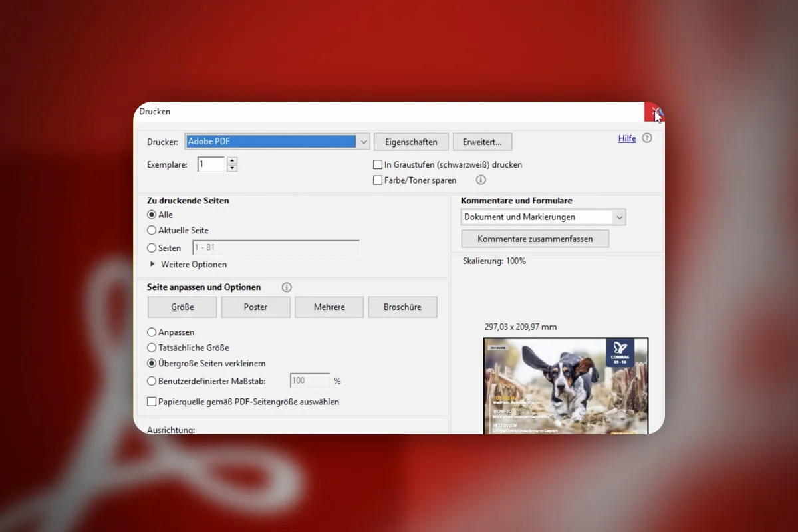The width and height of the screenshot is (798, 532).
Task: Select the Broschüre button
Action: click(x=403, y=307)
